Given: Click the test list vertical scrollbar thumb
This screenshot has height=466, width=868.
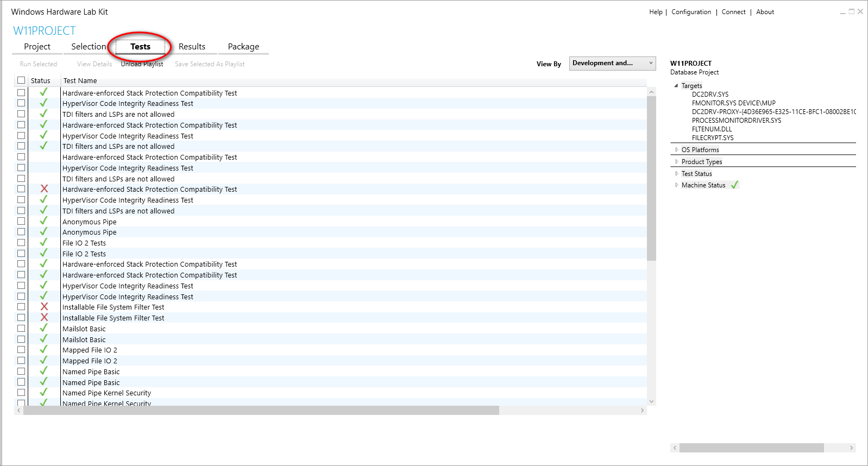Looking at the screenshot, I should [x=651, y=178].
